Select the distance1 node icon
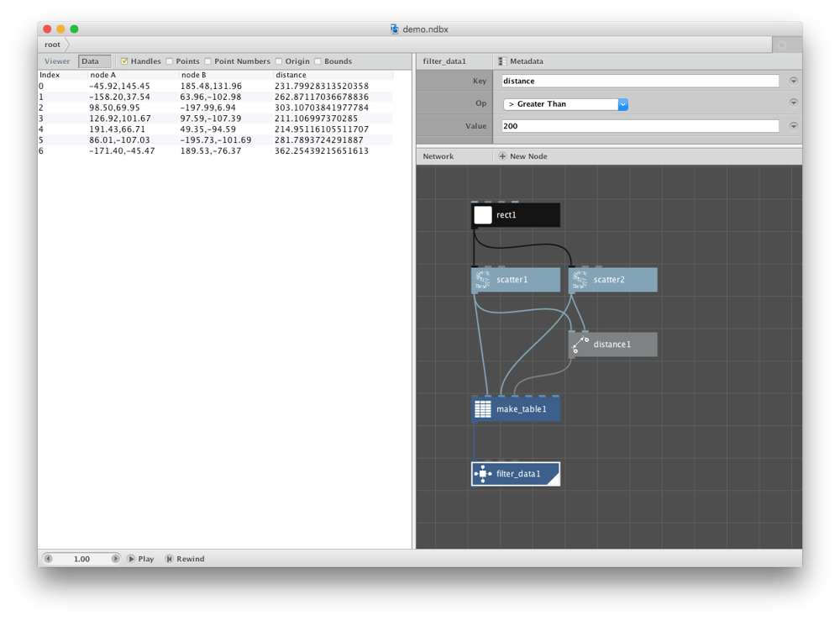The height and width of the screenshot is (621, 840). pos(580,345)
